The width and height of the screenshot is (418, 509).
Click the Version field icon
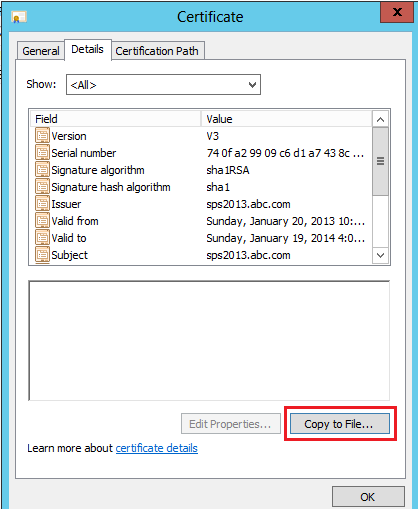(x=42, y=136)
